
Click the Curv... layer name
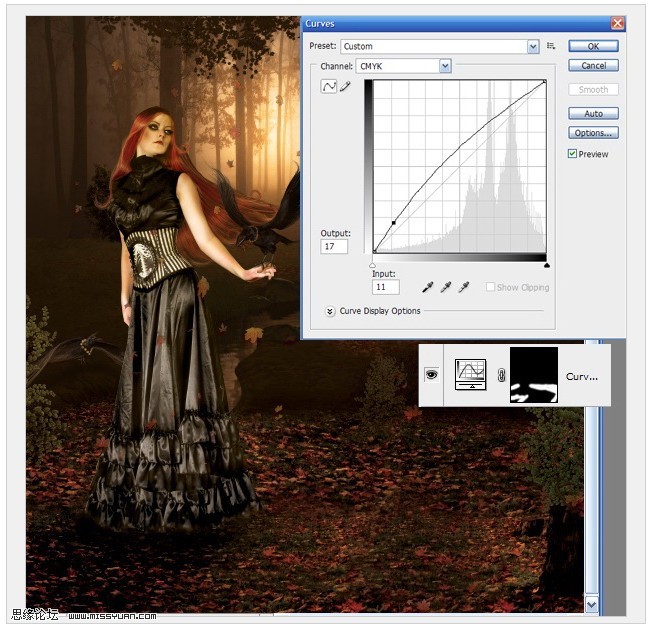coord(581,376)
